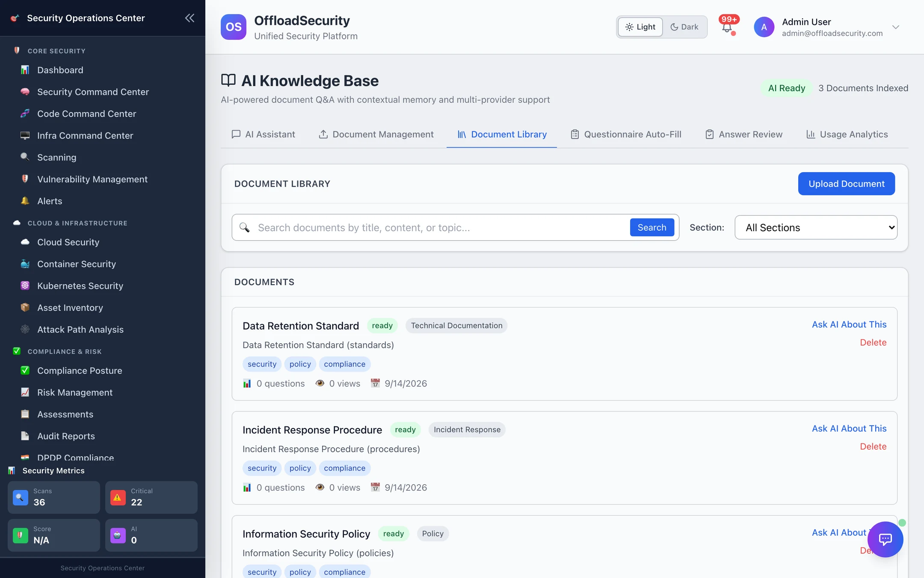Image resolution: width=924 pixels, height=578 pixels.
Task: Click the Upload Document button
Action: [x=847, y=184]
